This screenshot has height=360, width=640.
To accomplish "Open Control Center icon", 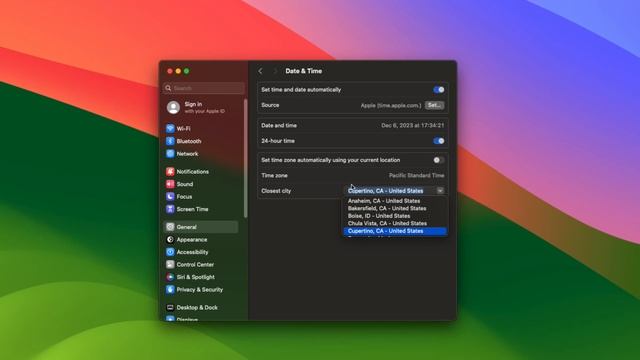I will point(170,264).
